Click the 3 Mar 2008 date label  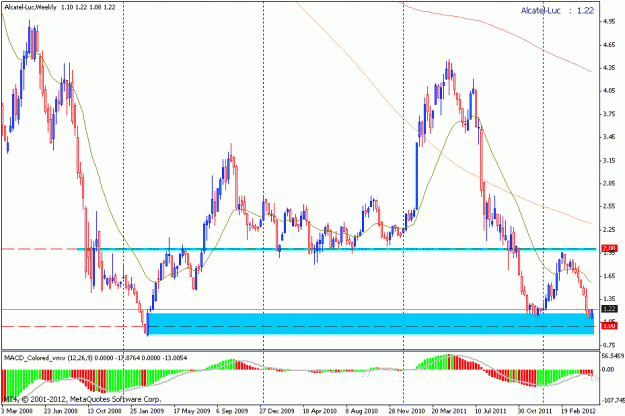pos(17,411)
